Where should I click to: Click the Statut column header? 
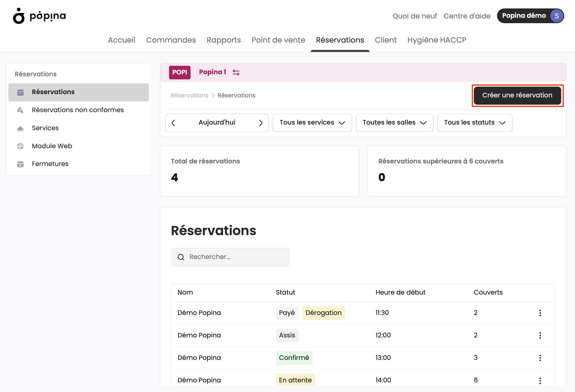[x=285, y=292]
